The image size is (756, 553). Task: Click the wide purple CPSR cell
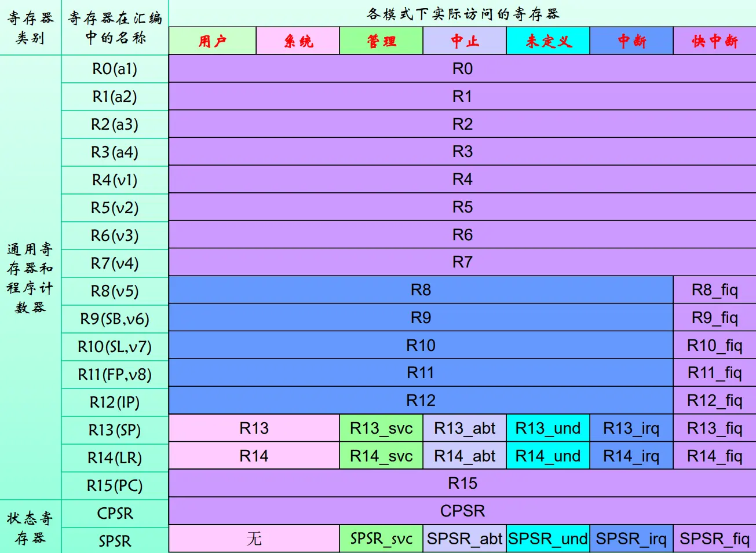click(x=462, y=511)
